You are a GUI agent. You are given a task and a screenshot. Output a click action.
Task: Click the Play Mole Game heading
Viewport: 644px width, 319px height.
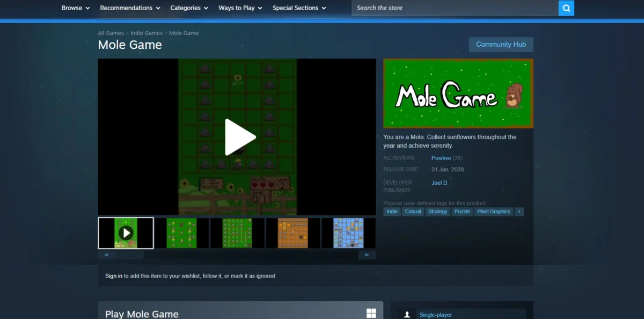point(142,314)
